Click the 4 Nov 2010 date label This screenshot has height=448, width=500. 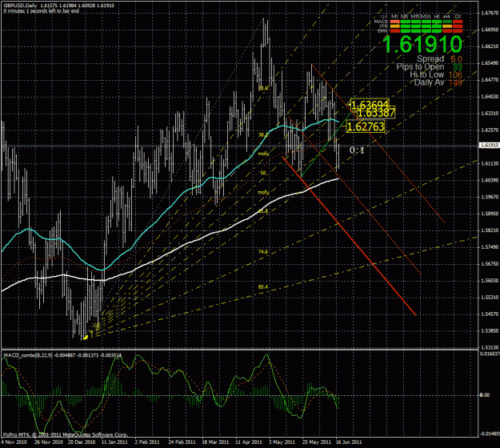[x=14, y=442]
